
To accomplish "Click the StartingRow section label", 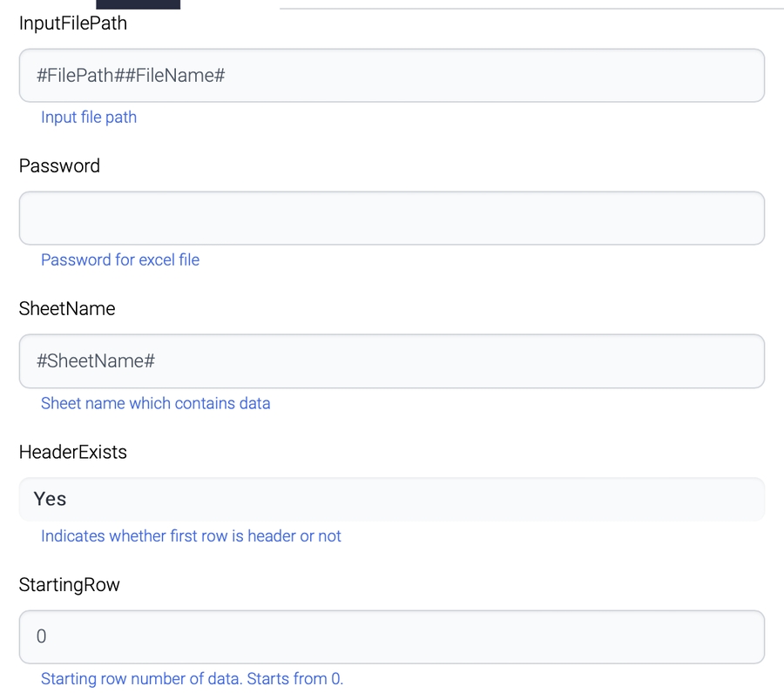I will click(70, 585).
